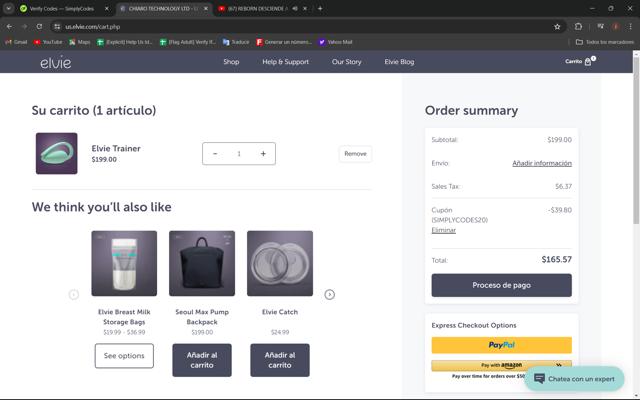This screenshot has width=640, height=400.
Task: Click Proceso de pago button
Action: point(501,285)
